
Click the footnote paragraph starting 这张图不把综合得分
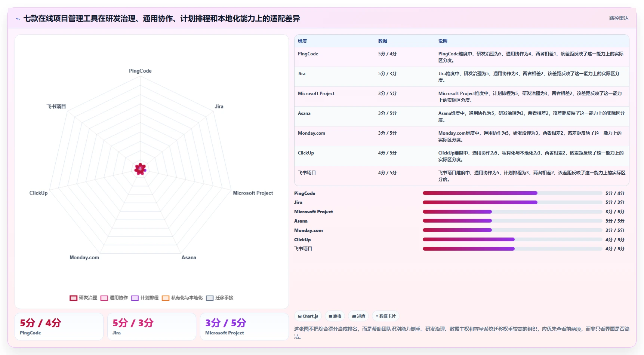(462, 333)
